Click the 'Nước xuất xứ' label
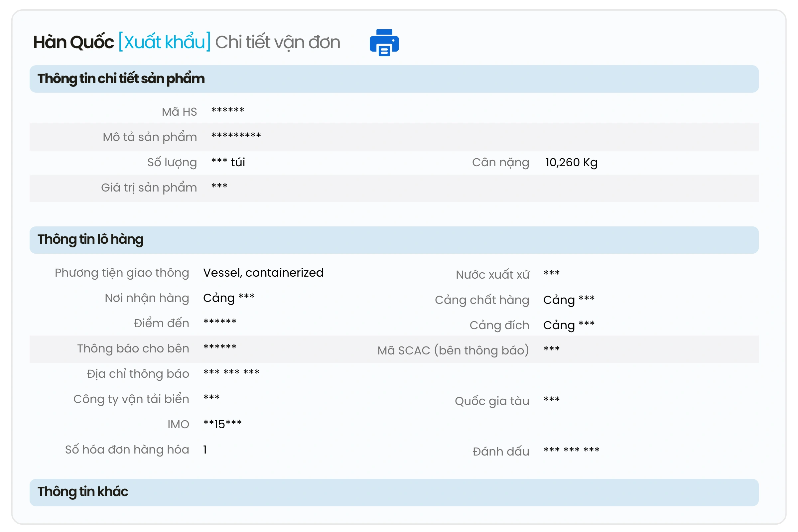 coord(492,275)
